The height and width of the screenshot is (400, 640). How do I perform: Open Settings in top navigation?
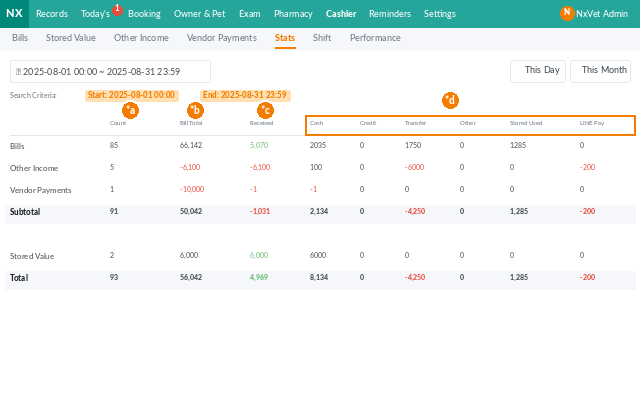440,14
